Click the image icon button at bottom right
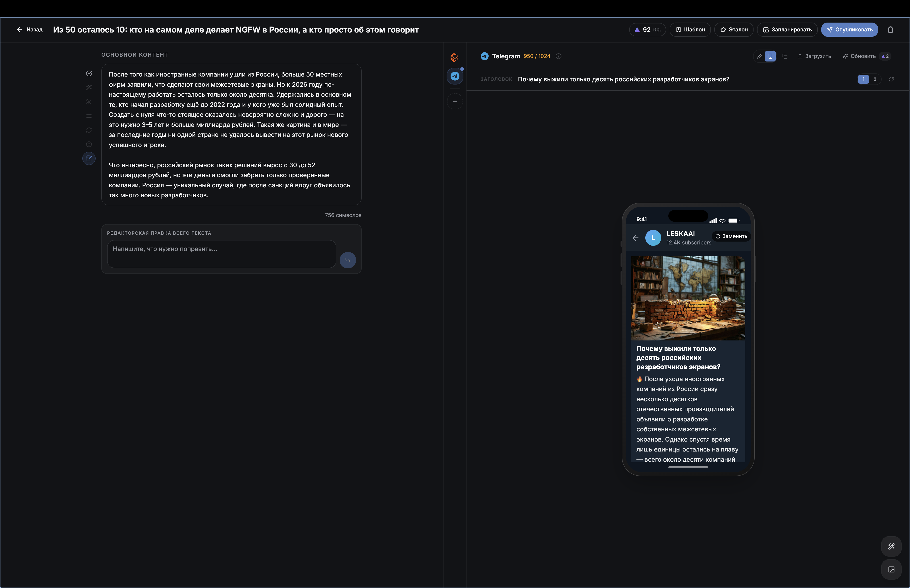 click(891, 569)
